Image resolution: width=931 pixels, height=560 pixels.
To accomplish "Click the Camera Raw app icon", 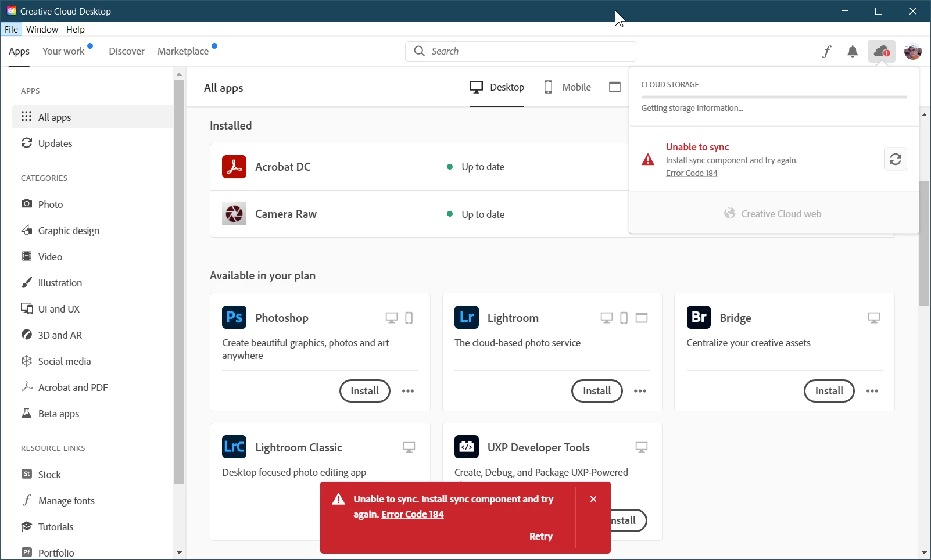I will point(234,214).
